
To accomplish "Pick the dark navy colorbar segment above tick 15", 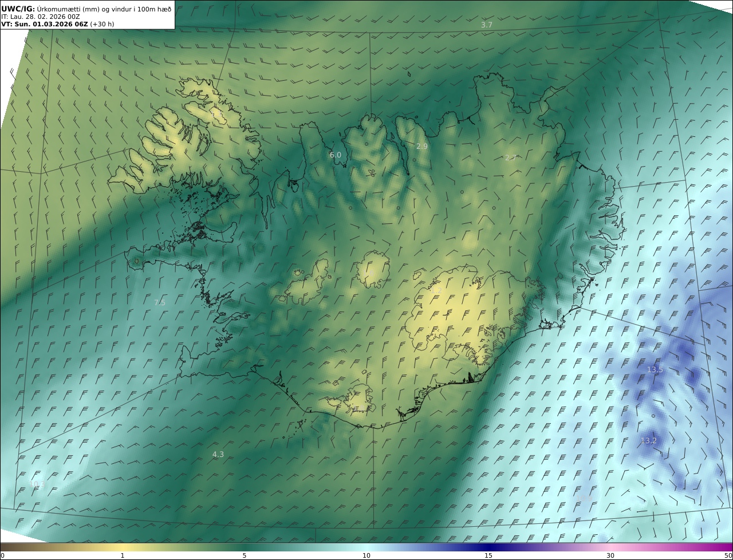I will [x=488, y=547].
